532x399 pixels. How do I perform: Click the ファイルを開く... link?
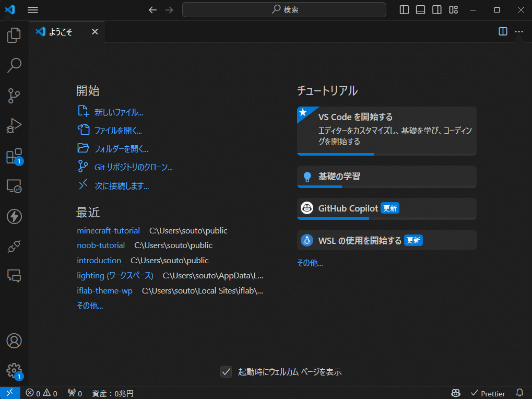[118, 131]
